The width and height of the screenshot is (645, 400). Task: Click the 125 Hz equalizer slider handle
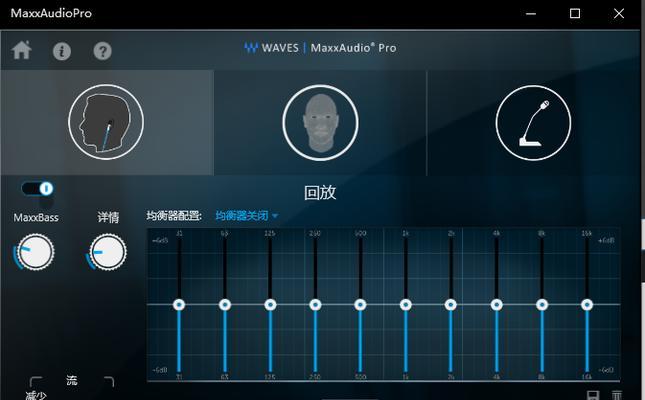coord(270,305)
